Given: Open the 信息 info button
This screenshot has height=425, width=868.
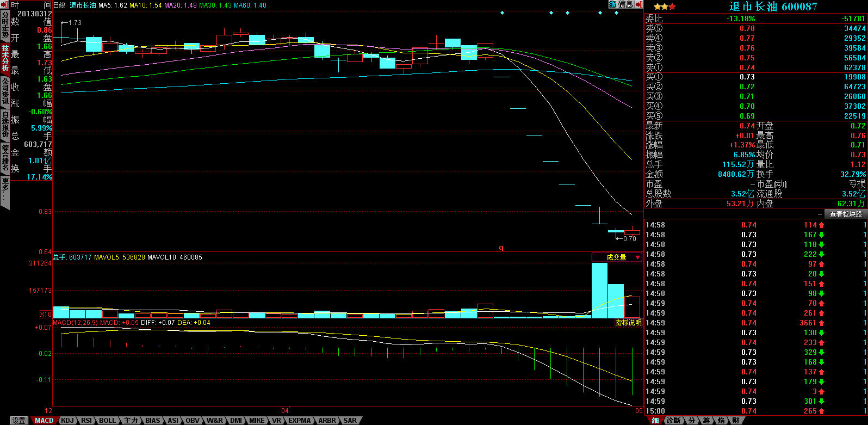Looking at the screenshot, I should click(x=626, y=4).
